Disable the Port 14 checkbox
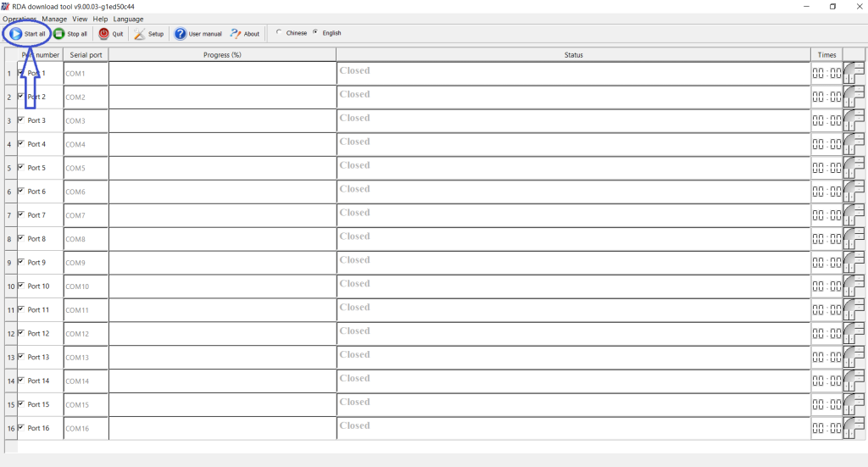The image size is (868, 467). point(21,381)
